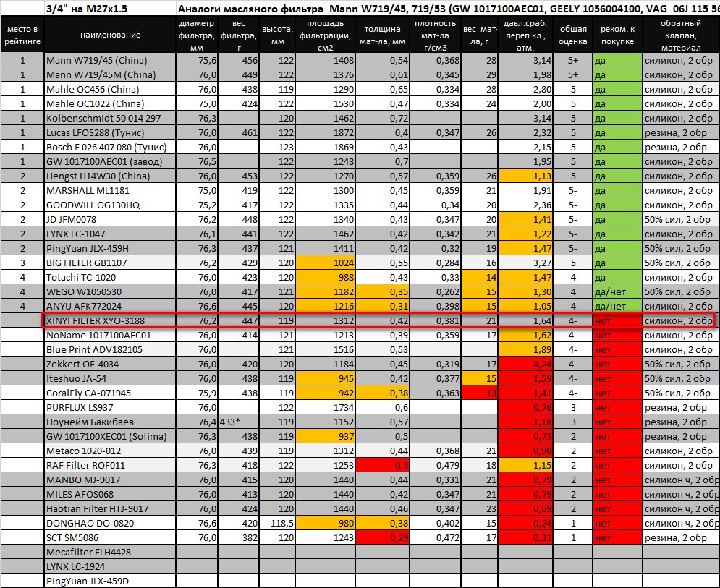This screenshot has width=720, height=588.
Task: Click the 'наименование' column header
Action: pos(110,35)
